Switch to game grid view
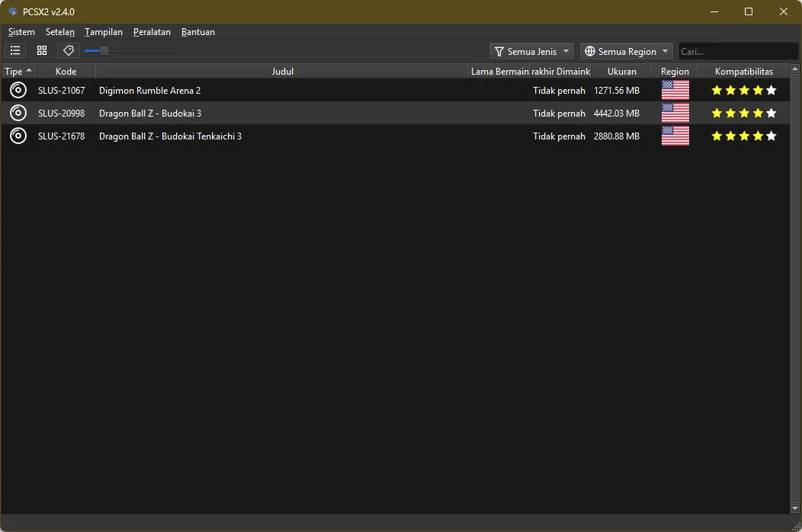 [42, 51]
